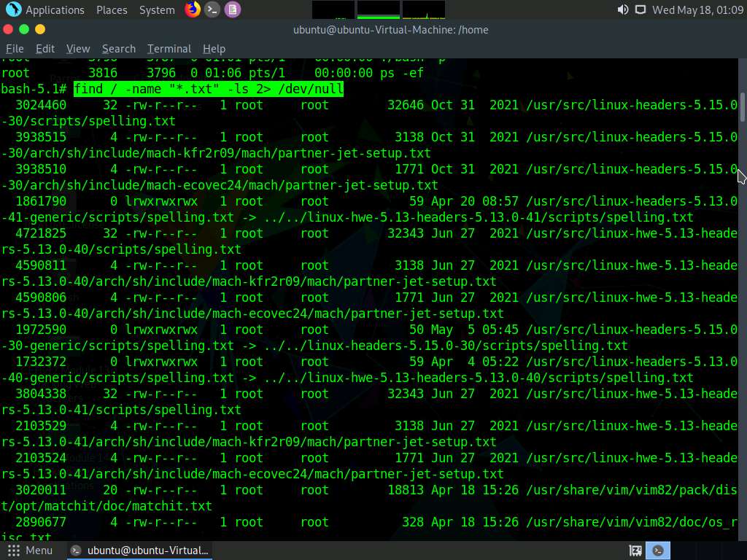
Task: Expand the System menu
Action: point(157,10)
